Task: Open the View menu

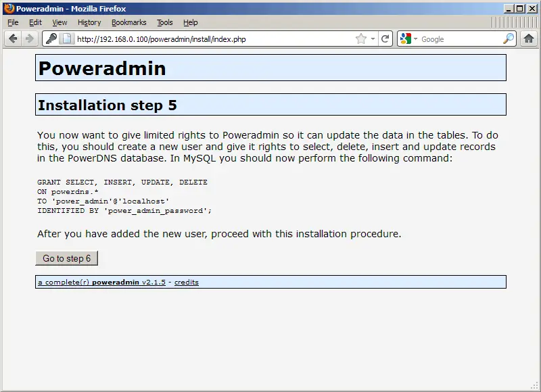Action: [x=60, y=22]
